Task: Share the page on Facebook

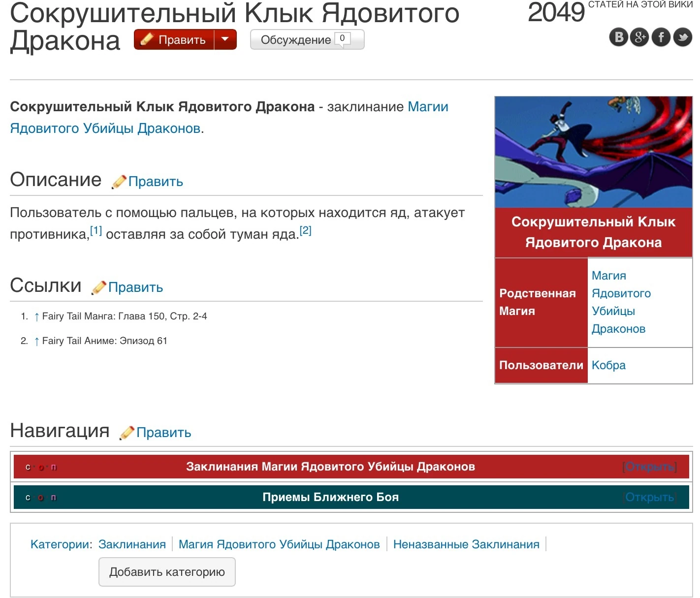Action: [661, 37]
